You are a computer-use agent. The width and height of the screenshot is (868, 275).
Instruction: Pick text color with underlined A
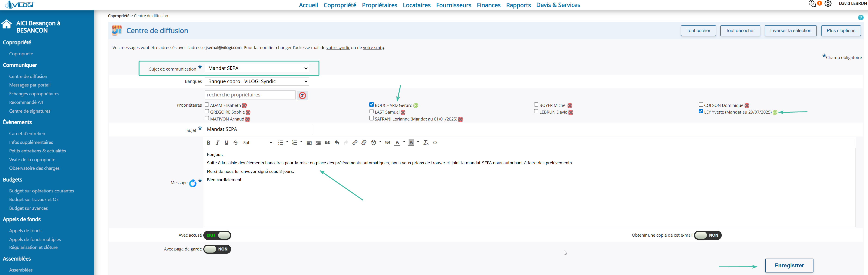pyautogui.click(x=397, y=143)
